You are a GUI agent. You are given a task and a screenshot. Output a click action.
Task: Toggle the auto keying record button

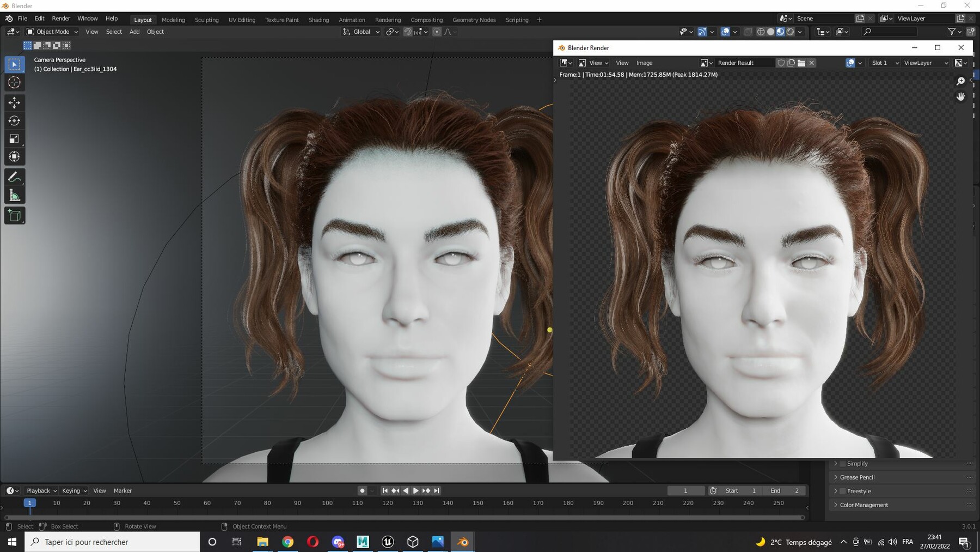(362, 490)
